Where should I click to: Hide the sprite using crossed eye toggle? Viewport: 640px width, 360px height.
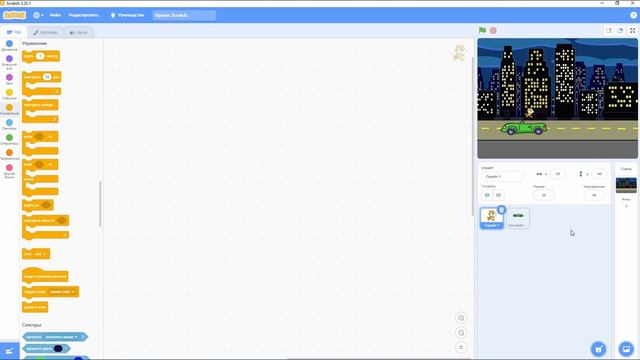click(x=498, y=195)
